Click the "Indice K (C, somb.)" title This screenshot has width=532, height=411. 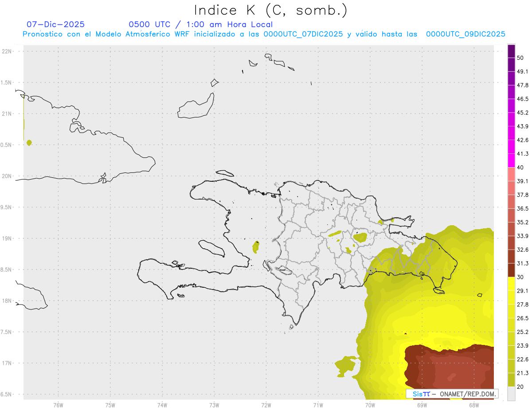tap(271, 10)
